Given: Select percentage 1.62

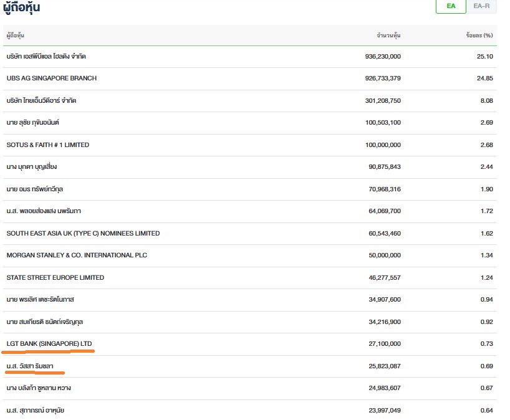Looking at the screenshot, I should pos(486,234).
